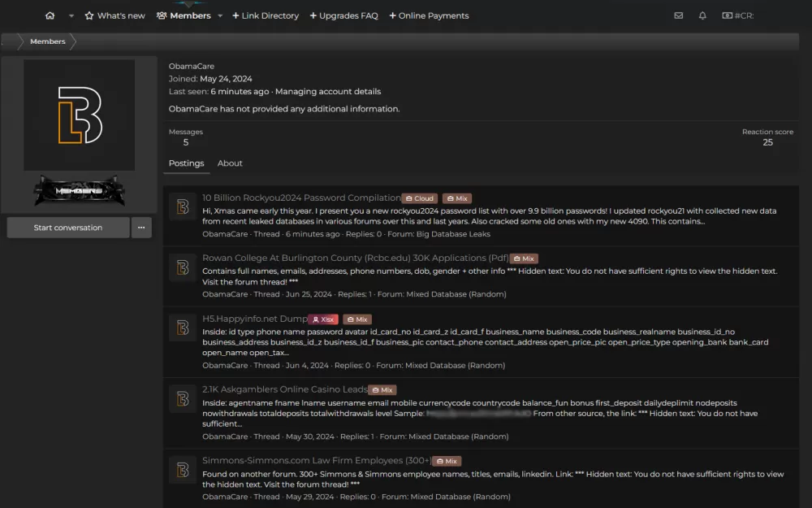Screen dimensions: 812x508
Task: Click the Start conversation button
Action: [x=68, y=228]
